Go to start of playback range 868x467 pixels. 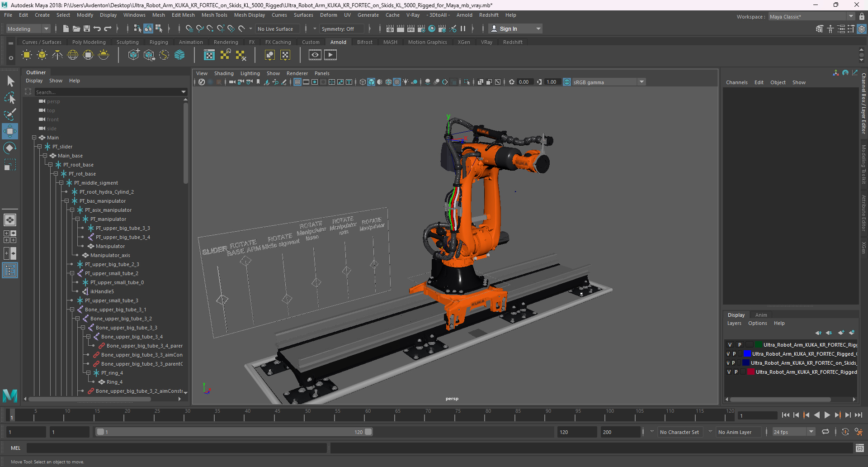click(x=785, y=415)
